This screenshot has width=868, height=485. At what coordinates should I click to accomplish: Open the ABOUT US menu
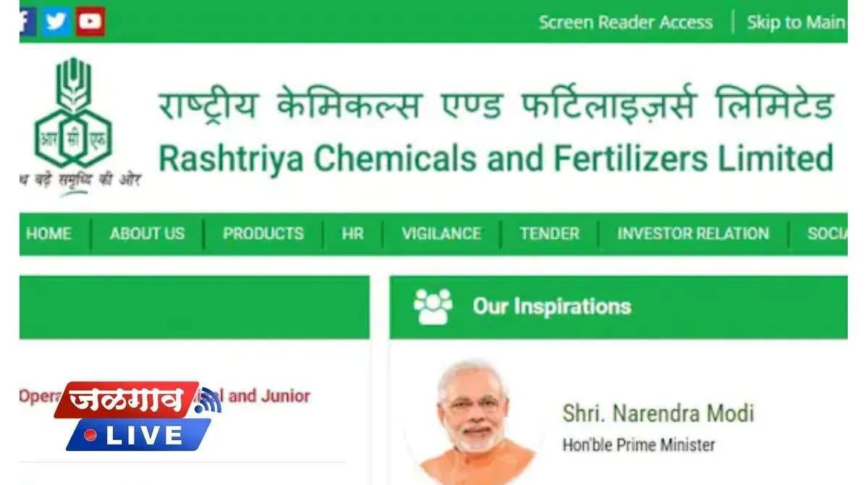pyautogui.click(x=148, y=234)
